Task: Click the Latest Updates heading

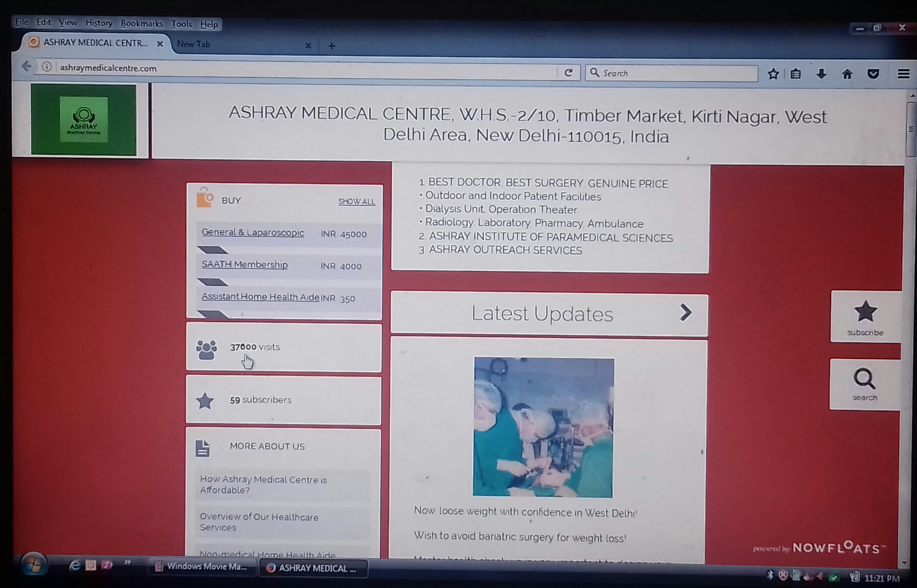Action: (x=542, y=314)
